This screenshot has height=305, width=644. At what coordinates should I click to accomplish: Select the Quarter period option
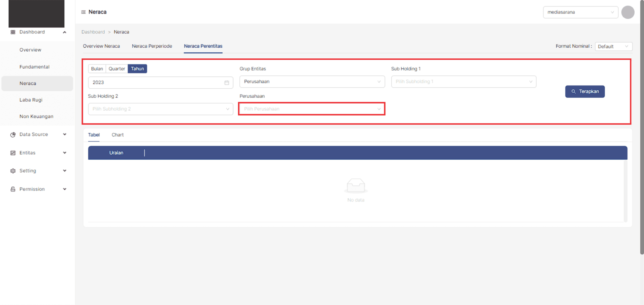(x=117, y=69)
